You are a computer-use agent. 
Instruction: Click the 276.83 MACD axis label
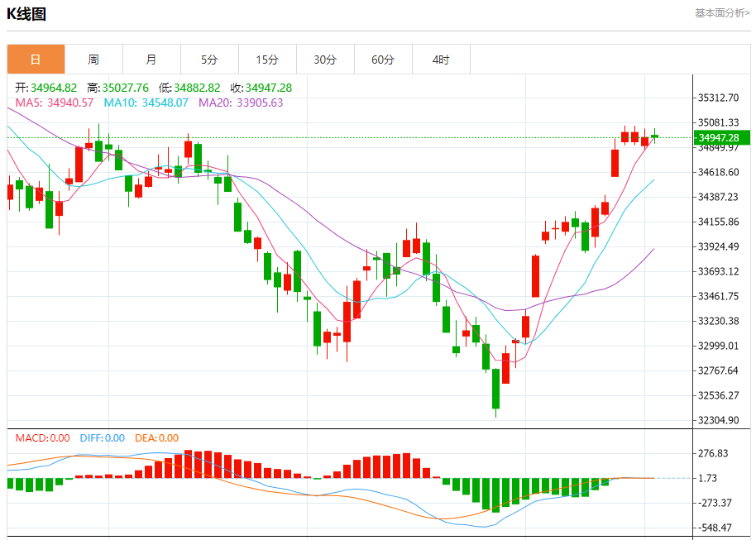[x=713, y=453]
